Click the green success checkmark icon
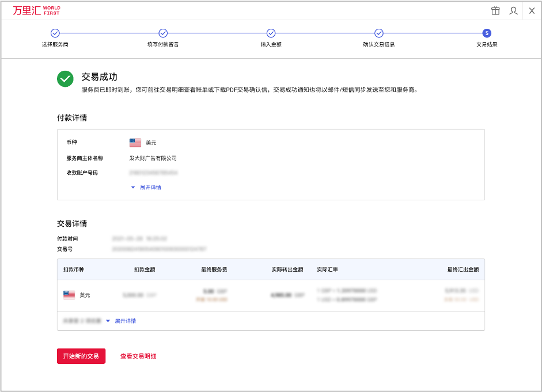 click(65, 79)
